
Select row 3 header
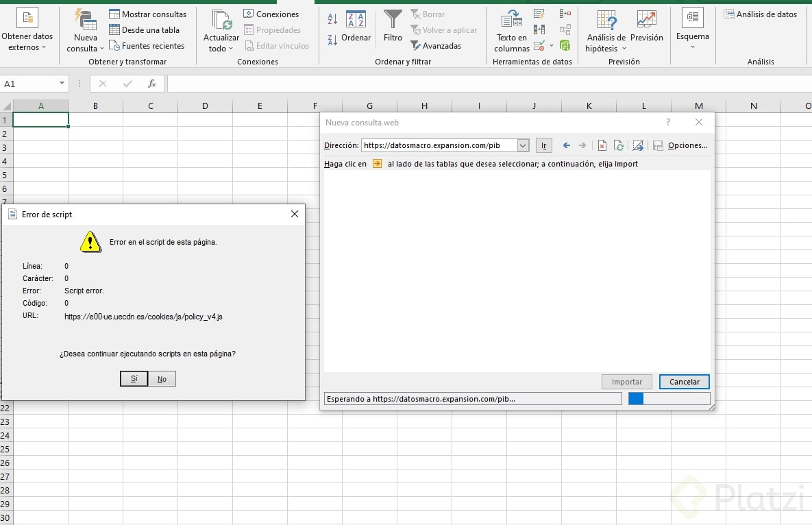[5, 147]
